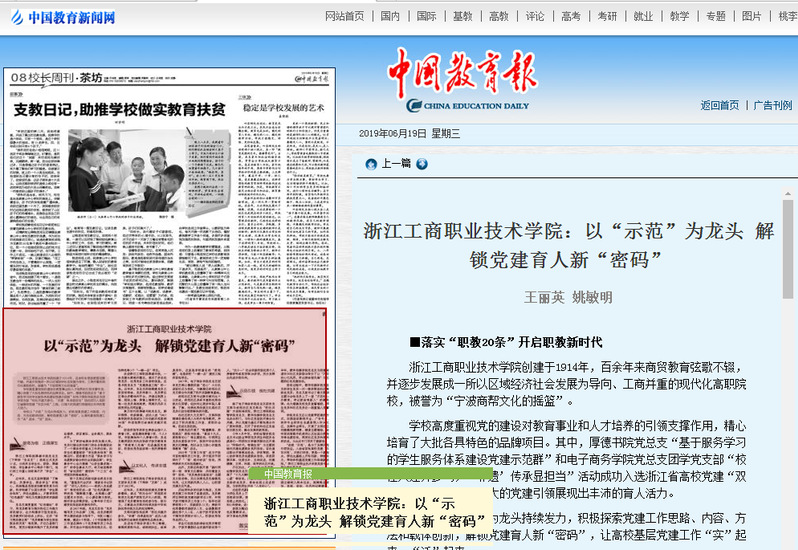Click the 返回首页 link
This screenshot has height=550, width=798.
click(720, 105)
